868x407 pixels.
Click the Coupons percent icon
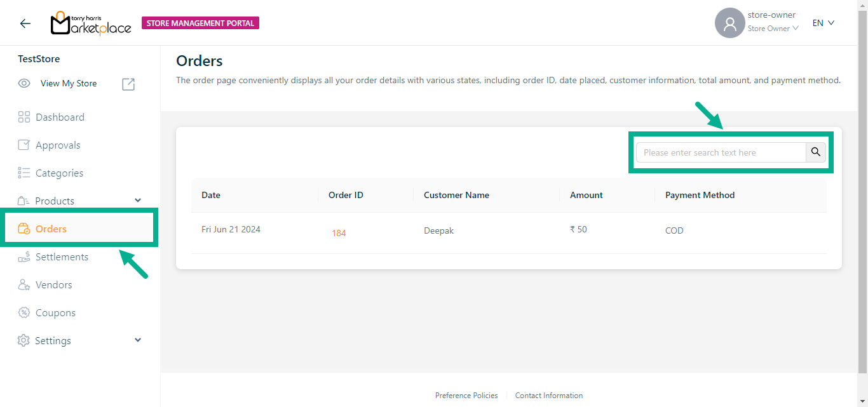24,313
